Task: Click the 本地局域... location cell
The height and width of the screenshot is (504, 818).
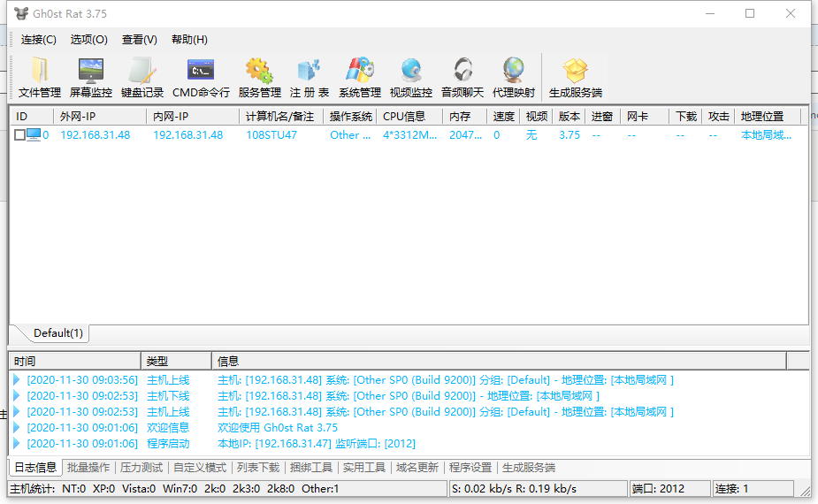Action: pyautogui.click(x=767, y=135)
